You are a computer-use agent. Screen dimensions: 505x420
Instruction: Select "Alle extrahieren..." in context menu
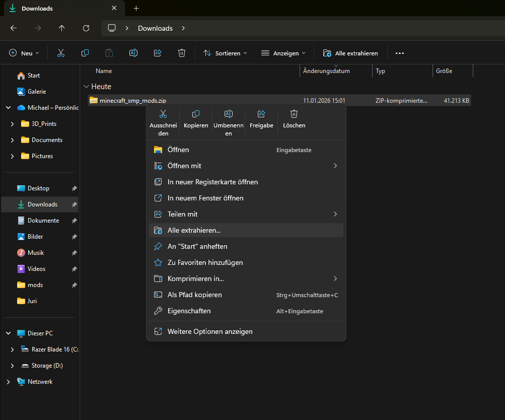pyautogui.click(x=194, y=230)
